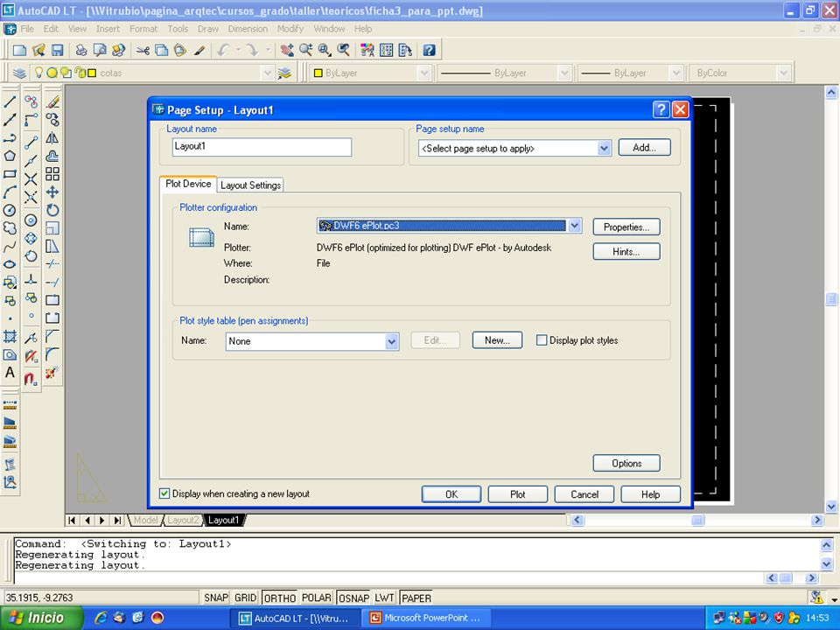This screenshot has height=630, width=840.
Task: Click the New... plot style button
Action: (497, 340)
